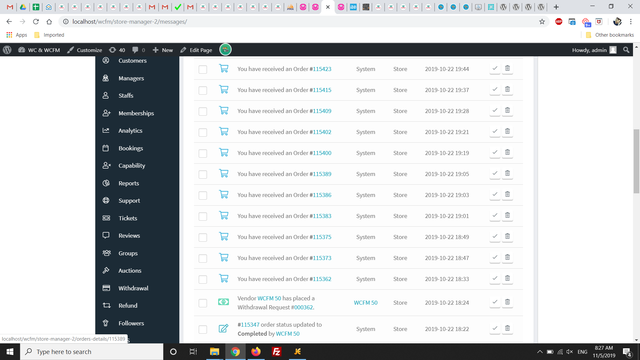The height and width of the screenshot is (360, 640).
Task: Open the WCFM 50 vendor link in From column
Action: pyautogui.click(x=365, y=302)
